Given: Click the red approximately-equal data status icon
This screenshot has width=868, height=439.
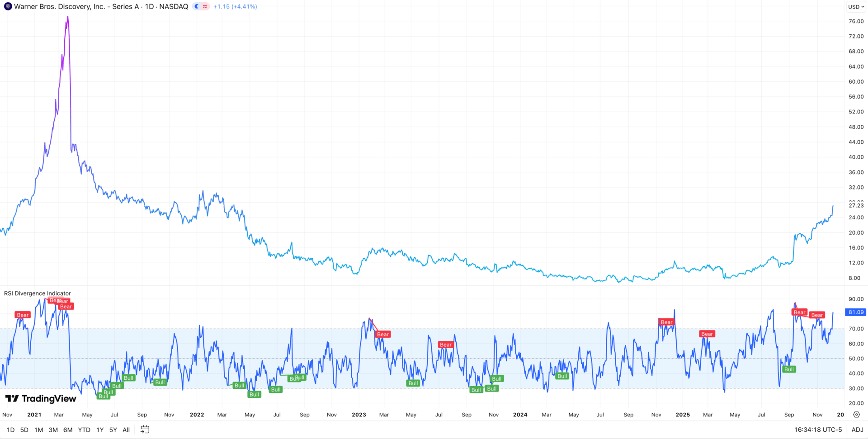Looking at the screenshot, I should (205, 6).
